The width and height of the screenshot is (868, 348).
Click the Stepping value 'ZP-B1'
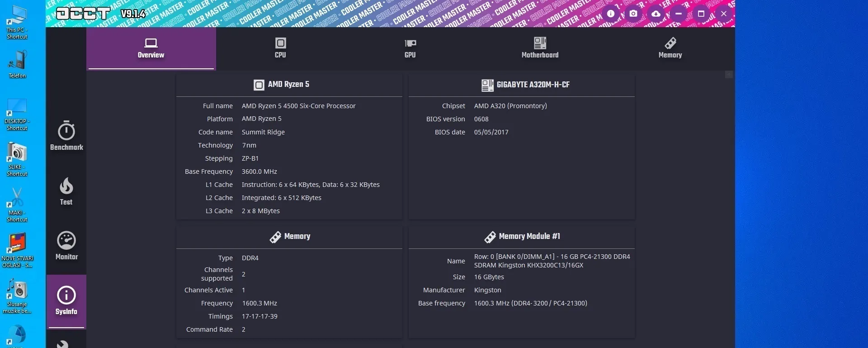(x=250, y=158)
